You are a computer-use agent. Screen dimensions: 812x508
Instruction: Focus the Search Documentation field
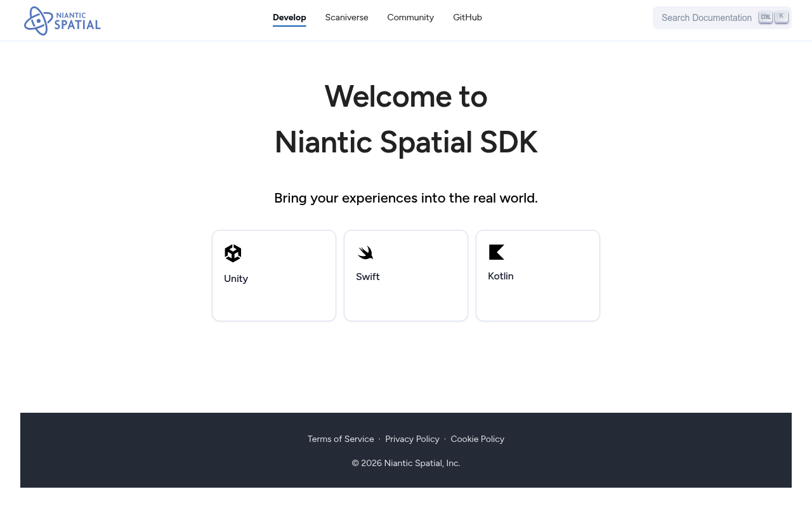(722, 18)
